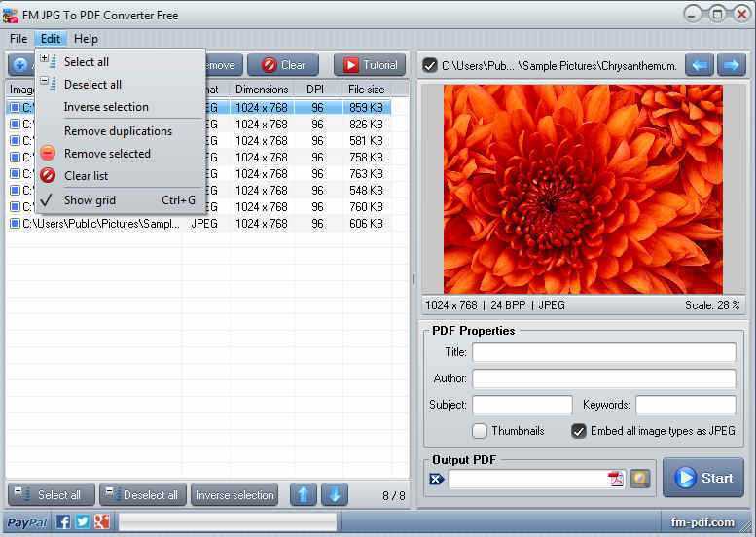Choose Inverse selection in Edit menu
This screenshot has width=756, height=537.
121,107
